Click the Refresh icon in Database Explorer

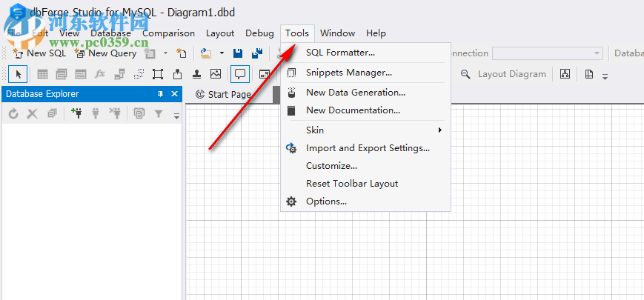(13, 113)
